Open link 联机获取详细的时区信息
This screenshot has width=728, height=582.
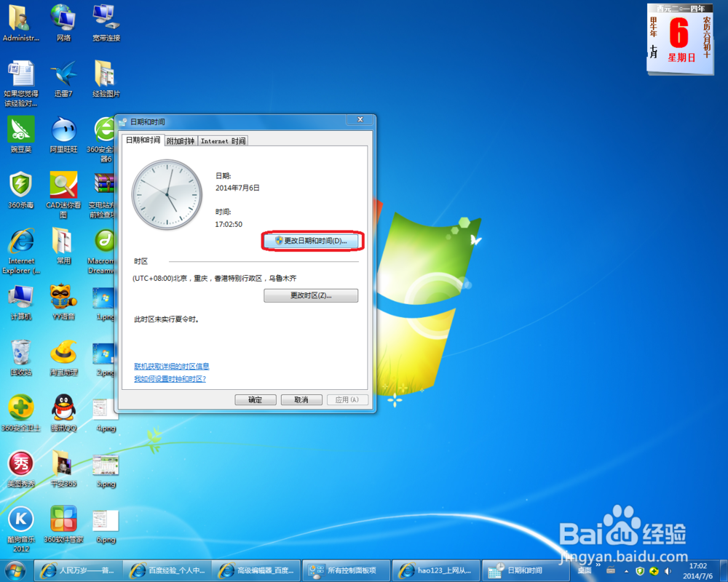pyautogui.click(x=171, y=366)
